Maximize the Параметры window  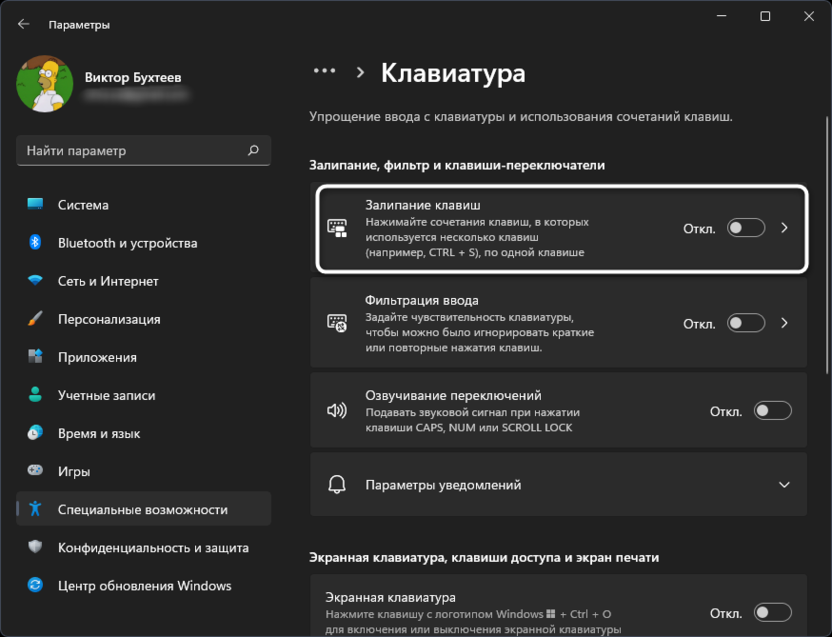tap(765, 16)
